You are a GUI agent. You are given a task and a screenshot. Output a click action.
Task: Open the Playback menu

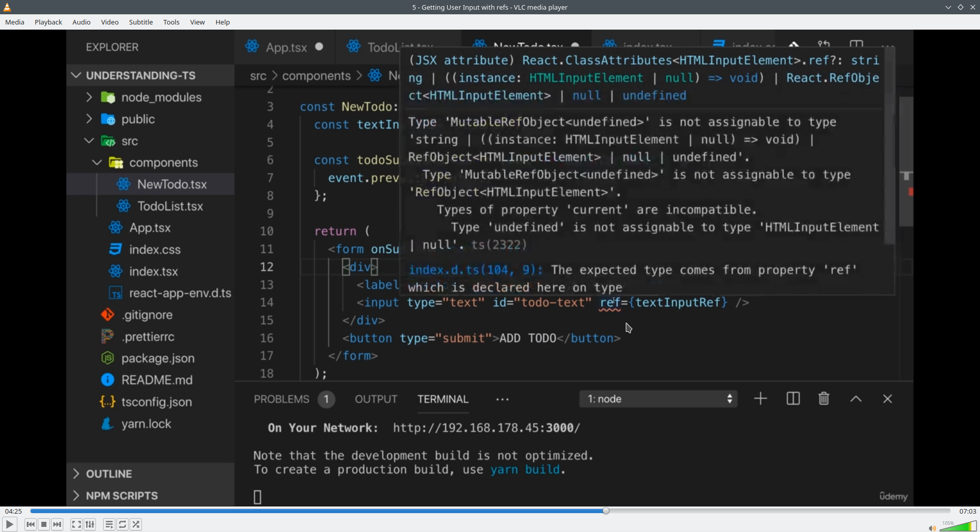pyautogui.click(x=48, y=22)
